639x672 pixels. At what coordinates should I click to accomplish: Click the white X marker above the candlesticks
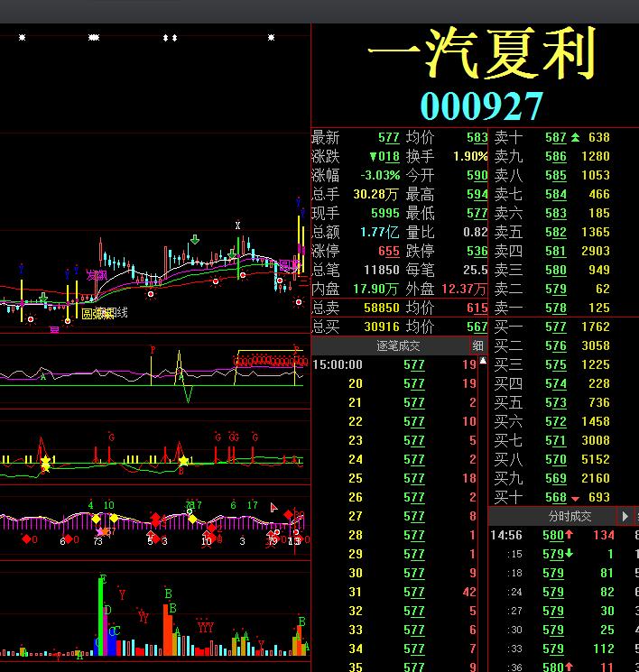point(237,226)
